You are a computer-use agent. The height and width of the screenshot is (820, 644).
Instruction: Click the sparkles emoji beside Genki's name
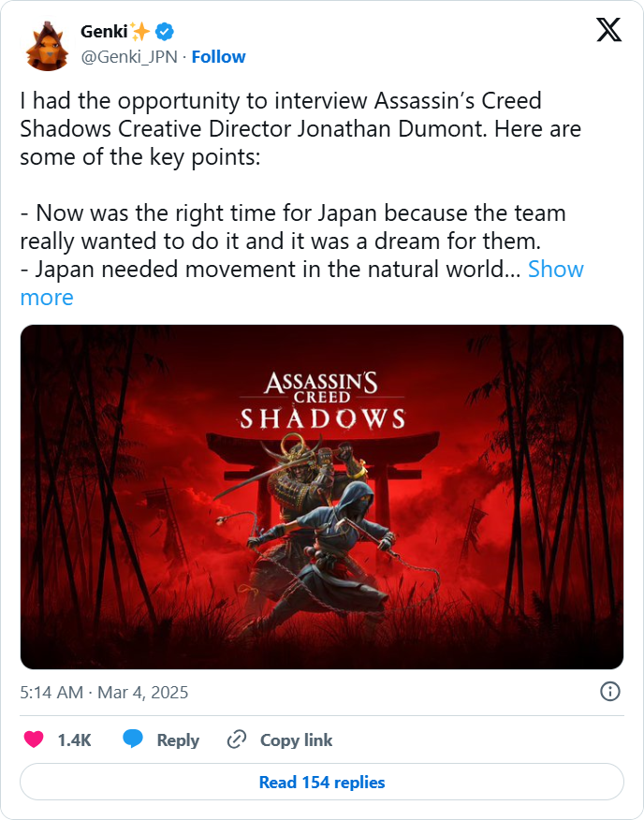click(x=139, y=32)
